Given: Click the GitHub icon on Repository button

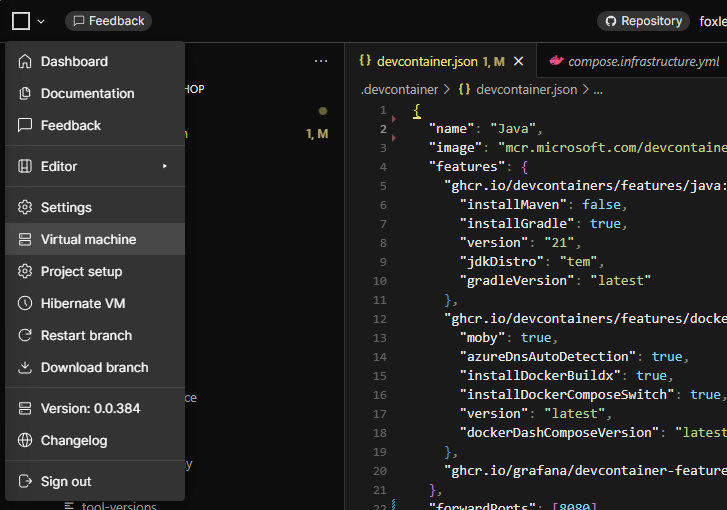Looking at the screenshot, I should click(x=611, y=21).
